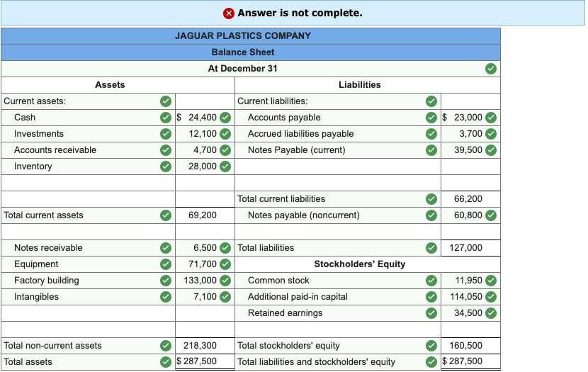Click check icon beside Notes payable (noncurrent) label
Image resolution: width=588 pixels, height=372 pixels.
(x=431, y=215)
